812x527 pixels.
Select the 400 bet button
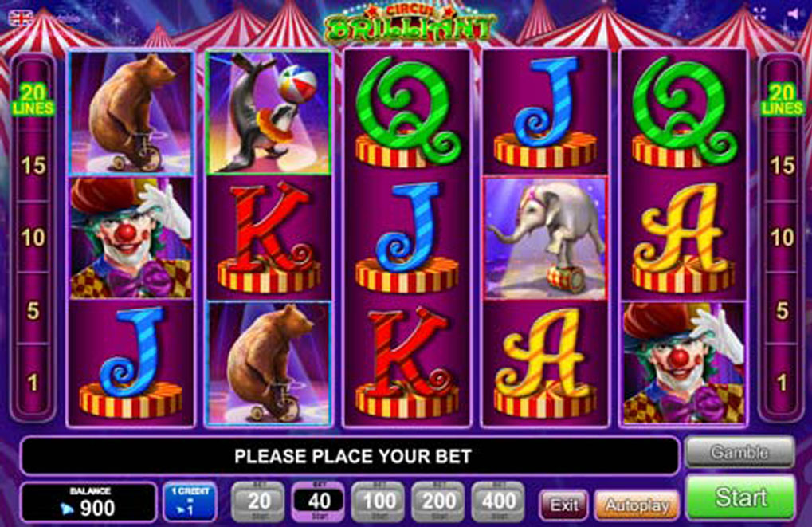(499, 501)
